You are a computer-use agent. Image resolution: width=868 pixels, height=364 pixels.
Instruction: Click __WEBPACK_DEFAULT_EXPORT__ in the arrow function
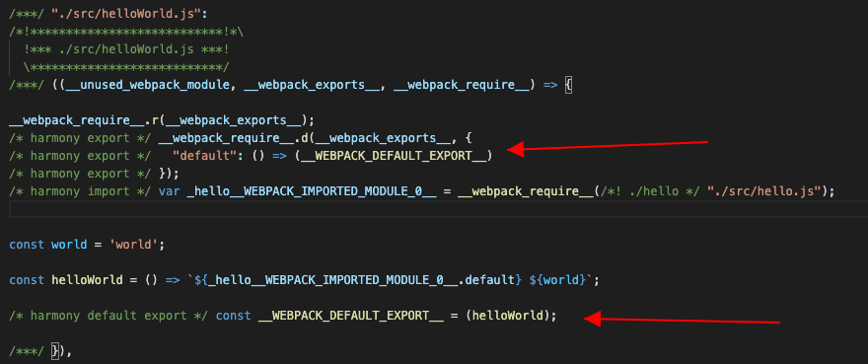coord(394,156)
